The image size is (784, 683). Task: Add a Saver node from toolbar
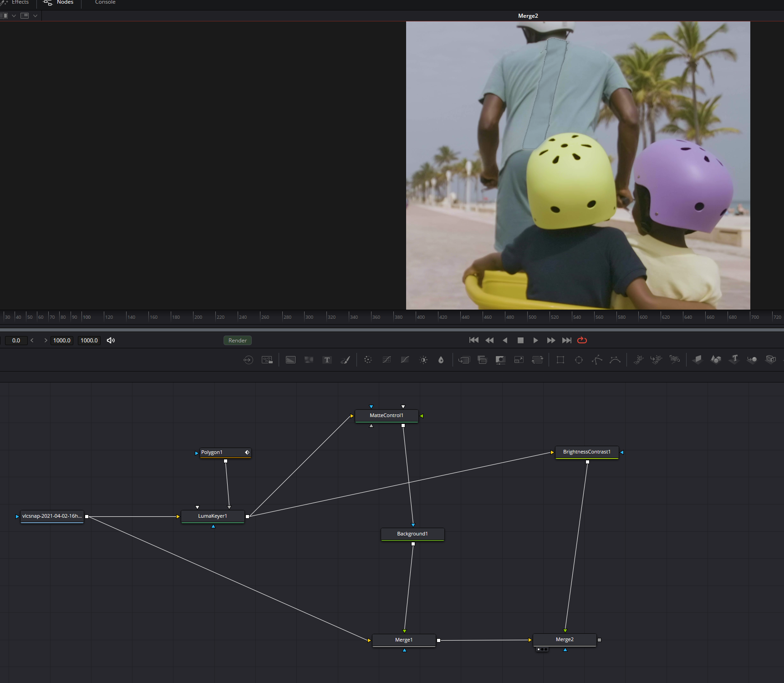coord(267,360)
